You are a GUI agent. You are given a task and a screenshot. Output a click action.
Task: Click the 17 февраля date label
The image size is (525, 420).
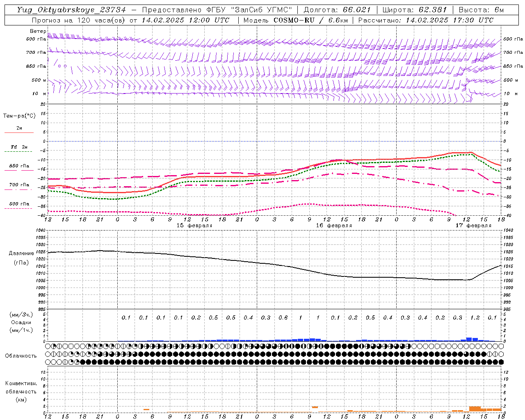pos(473,226)
